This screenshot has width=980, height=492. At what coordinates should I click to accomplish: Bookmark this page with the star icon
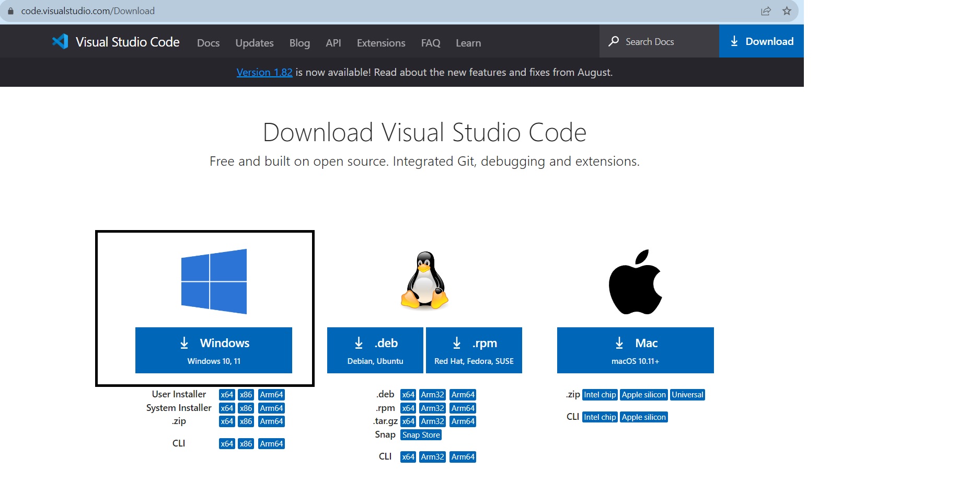(x=787, y=11)
